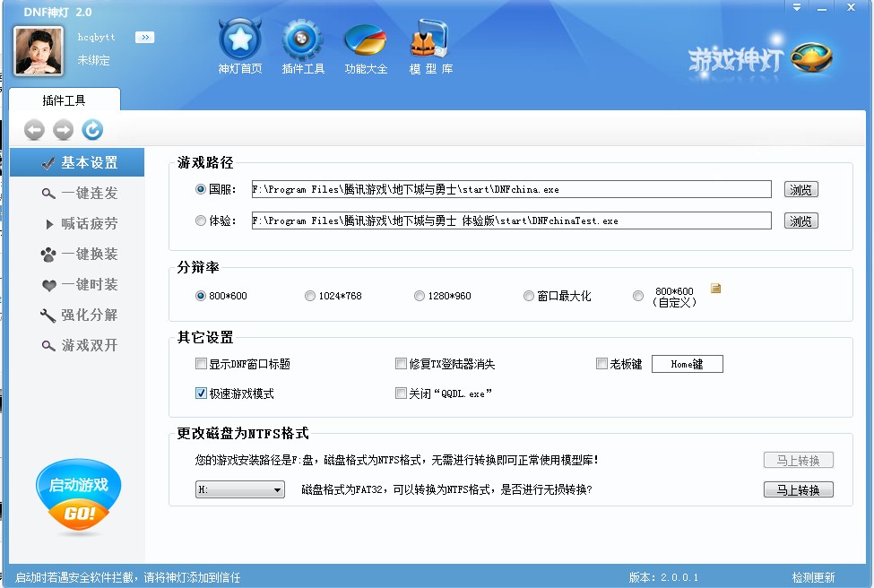Click the 启动时若遇安全软件拦截 status message
874x588 pixels.
(x=127, y=577)
